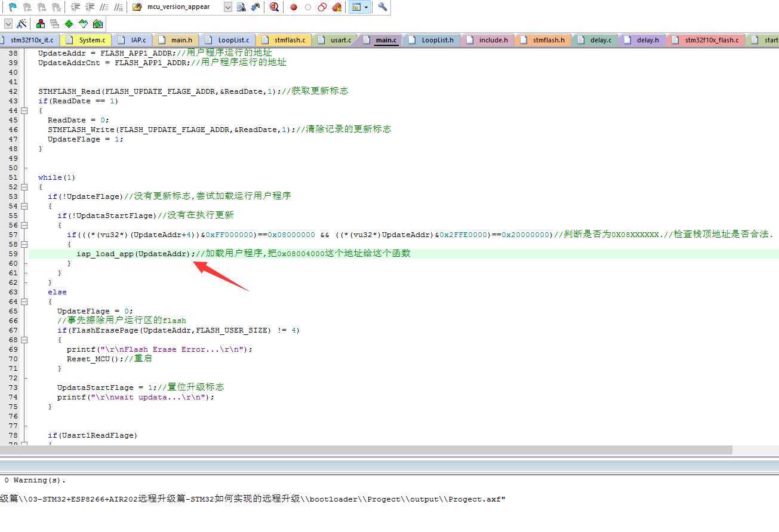Go to the previous bookmark
This screenshot has width=779, height=532.
tap(27, 7)
